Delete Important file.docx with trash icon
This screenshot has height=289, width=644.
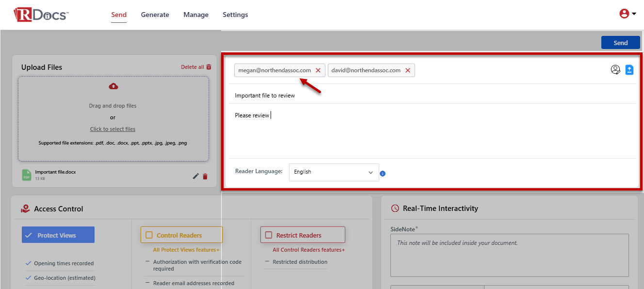tap(205, 177)
